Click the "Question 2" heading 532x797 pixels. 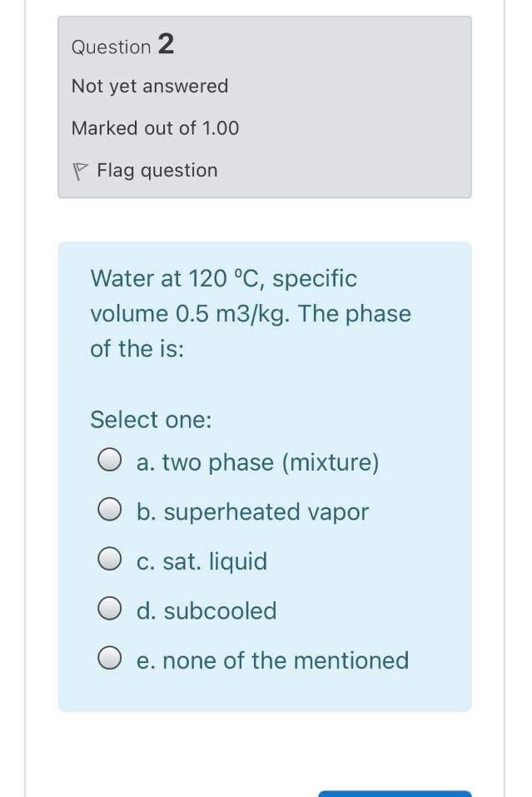[123, 46]
